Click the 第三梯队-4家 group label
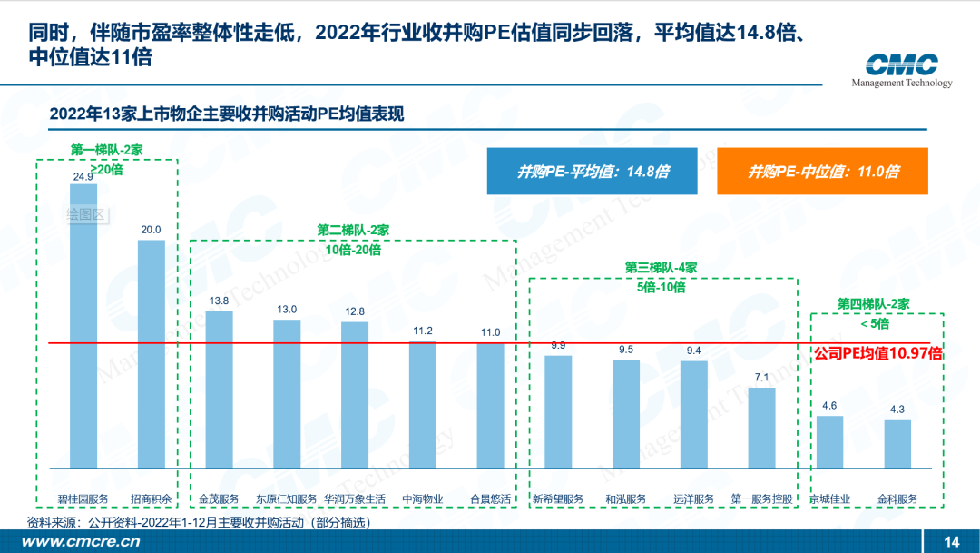 661,268
